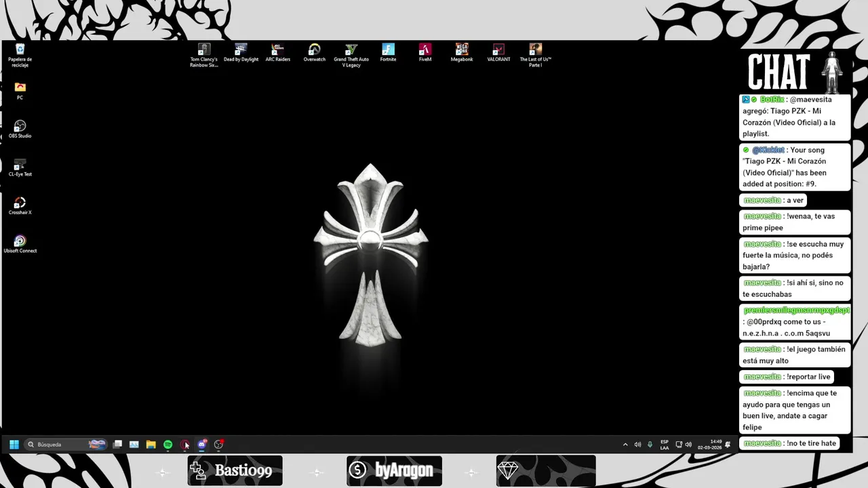
Task: Open Task View from the taskbar
Action: (x=117, y=445)
